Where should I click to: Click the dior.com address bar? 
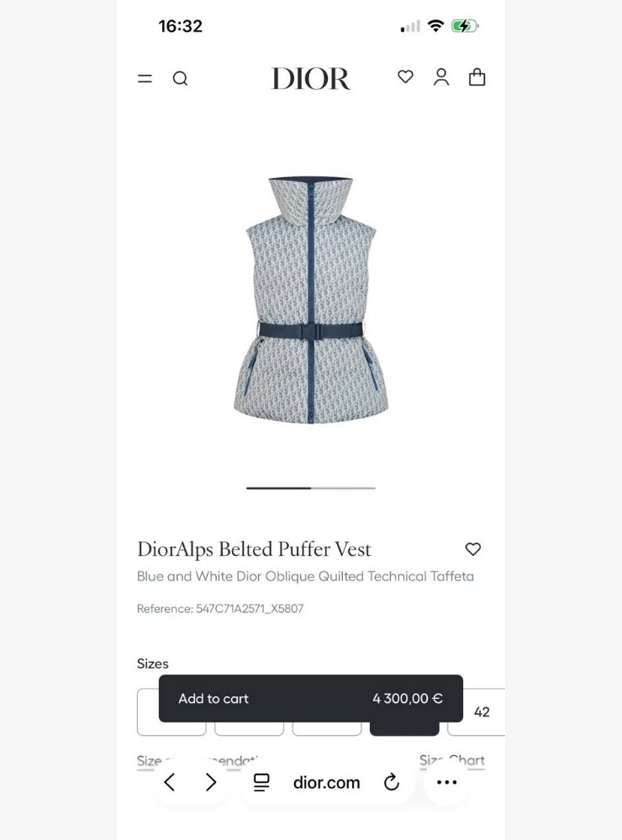coord(326,783)
